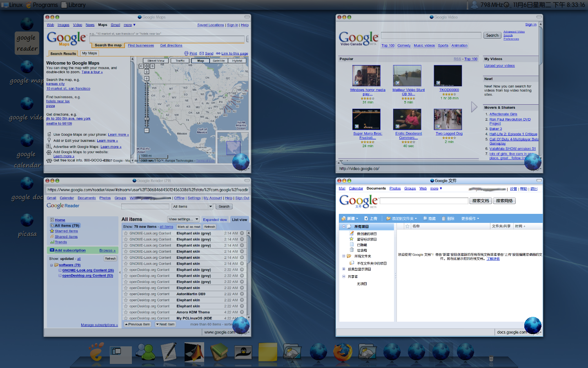Click the Print icon in Google Maps
Image resolution: width=588 pixels, height=368 pixels.
[186, 54]
